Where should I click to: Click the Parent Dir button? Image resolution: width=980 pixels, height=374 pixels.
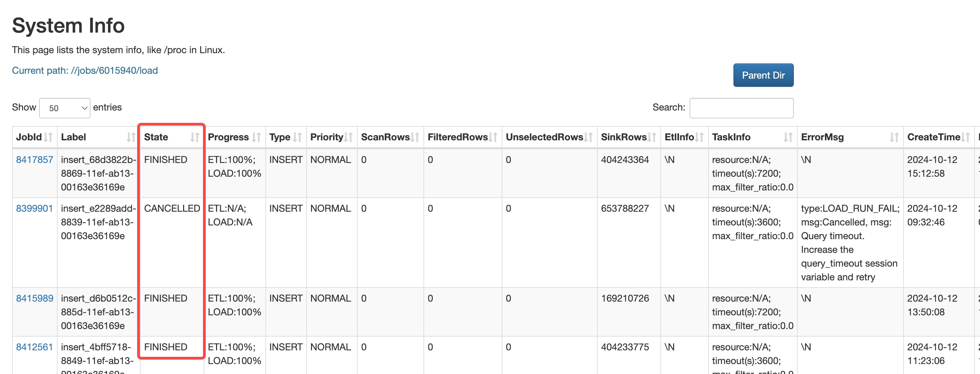pos(763,75)
